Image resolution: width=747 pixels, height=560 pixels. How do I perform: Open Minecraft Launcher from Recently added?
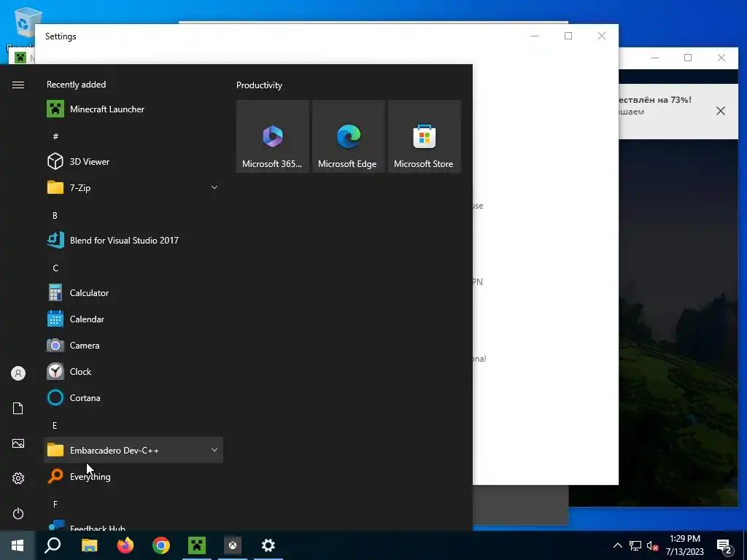(133, 109)
